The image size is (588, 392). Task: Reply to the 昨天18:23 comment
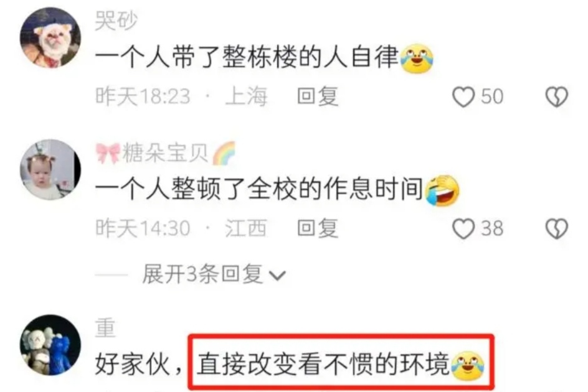(x=318, y=96)
